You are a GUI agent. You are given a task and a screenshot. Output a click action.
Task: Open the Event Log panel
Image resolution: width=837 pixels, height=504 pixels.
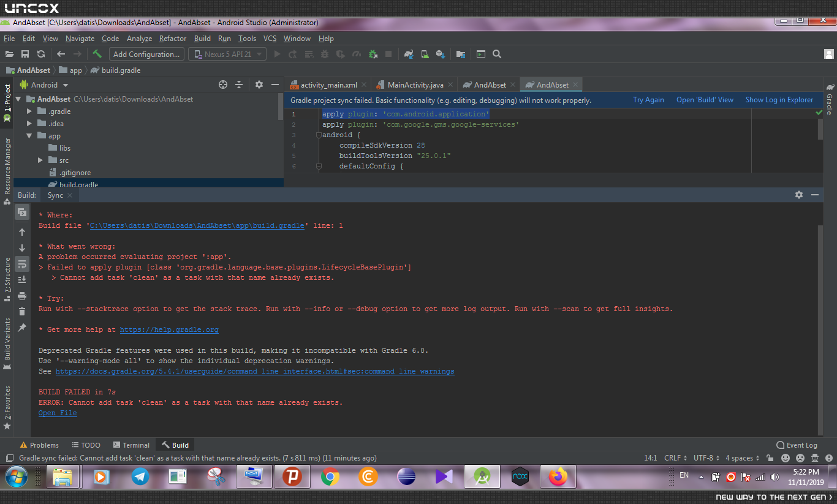797,445
